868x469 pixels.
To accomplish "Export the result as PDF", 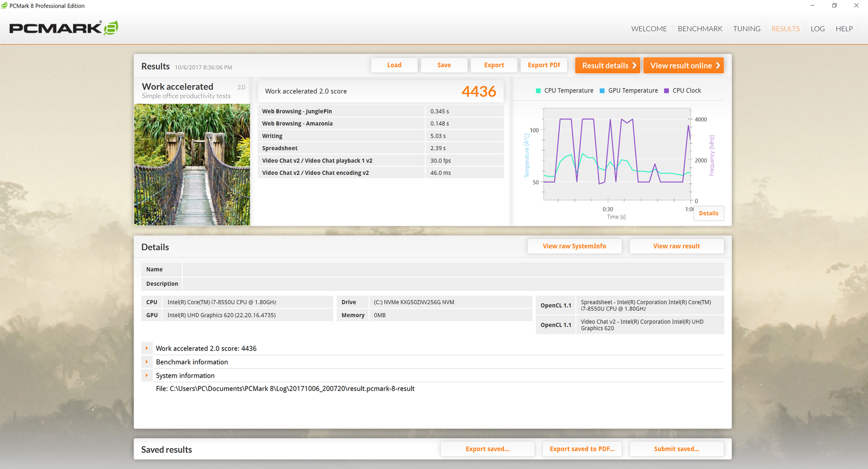I will point(544,65).
